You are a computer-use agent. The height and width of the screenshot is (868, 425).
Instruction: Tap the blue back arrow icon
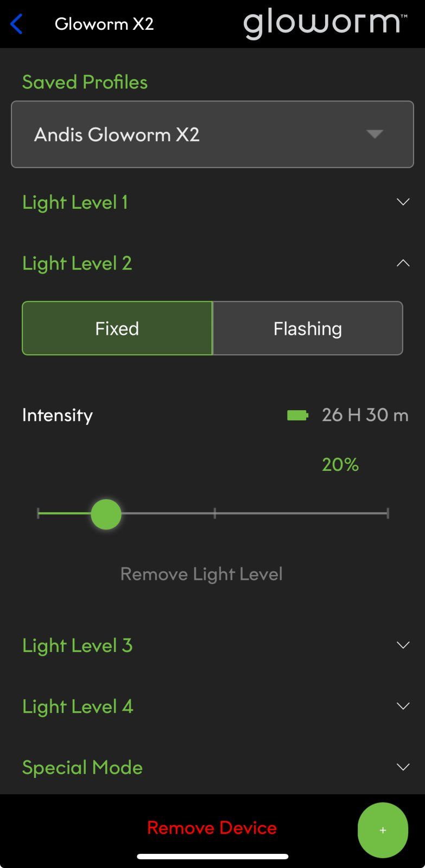tap(17, 24)
